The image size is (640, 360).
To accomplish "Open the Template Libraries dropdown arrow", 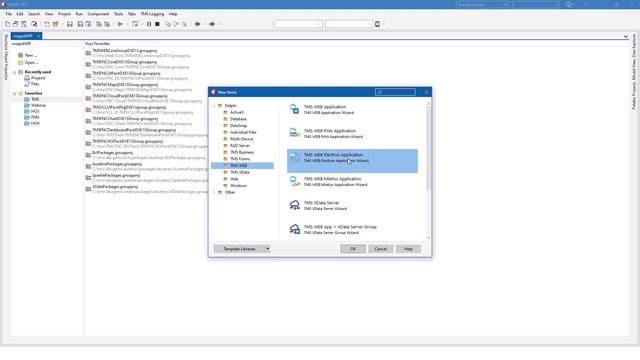I will click(268, 249).
